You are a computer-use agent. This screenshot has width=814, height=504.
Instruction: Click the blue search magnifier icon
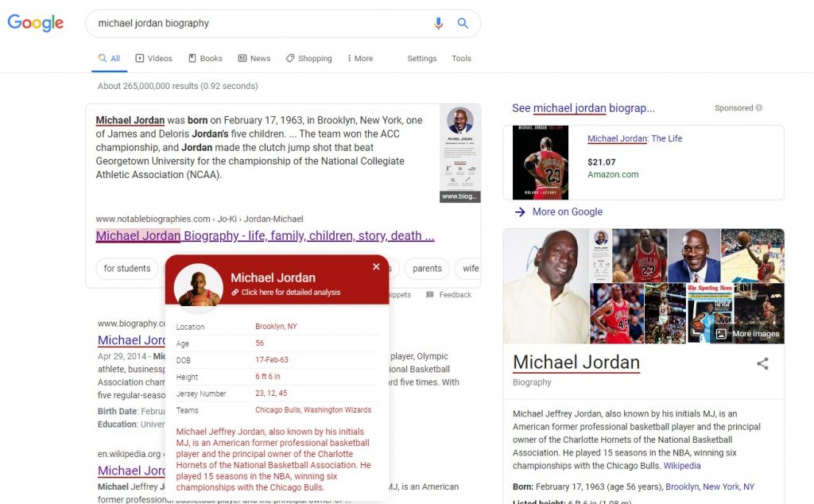pos(463,23)
